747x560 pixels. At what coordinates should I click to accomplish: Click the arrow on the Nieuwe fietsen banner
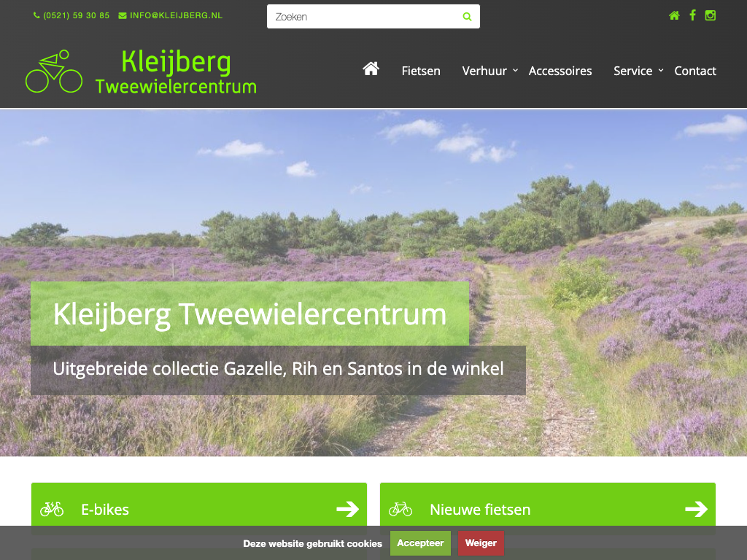[x=696, y=508]
